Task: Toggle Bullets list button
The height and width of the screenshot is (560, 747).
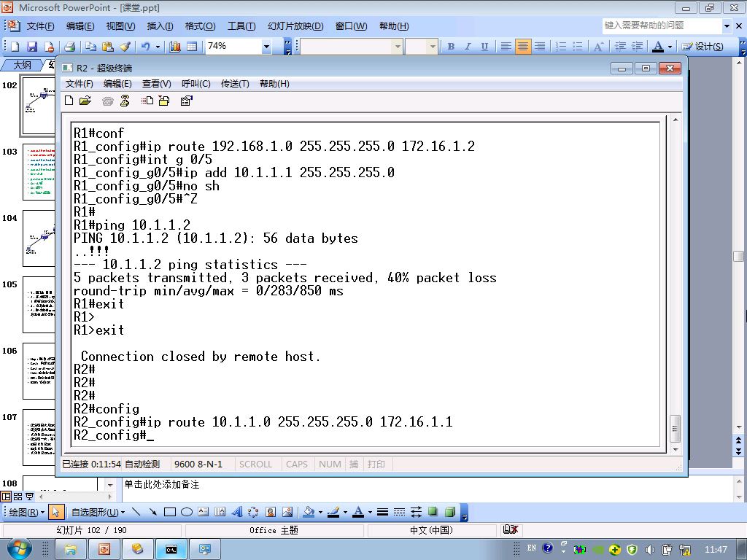Action: (577, 46)
